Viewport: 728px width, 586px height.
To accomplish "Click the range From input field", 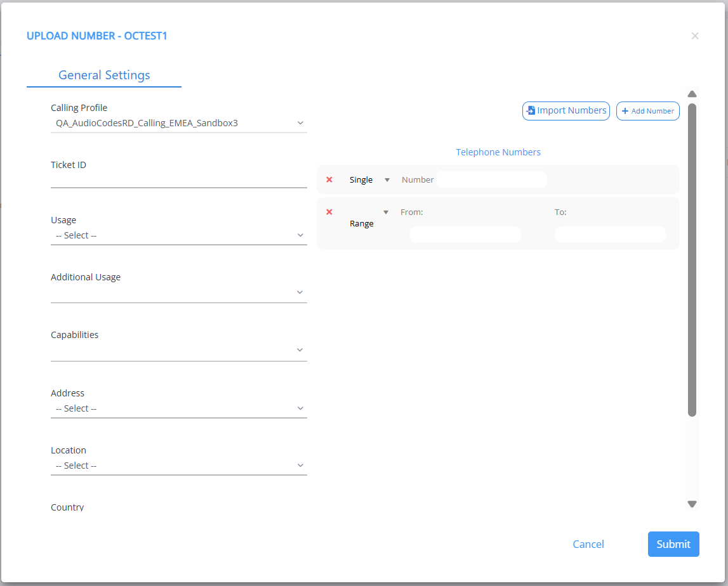I will (x=465, y=235).
